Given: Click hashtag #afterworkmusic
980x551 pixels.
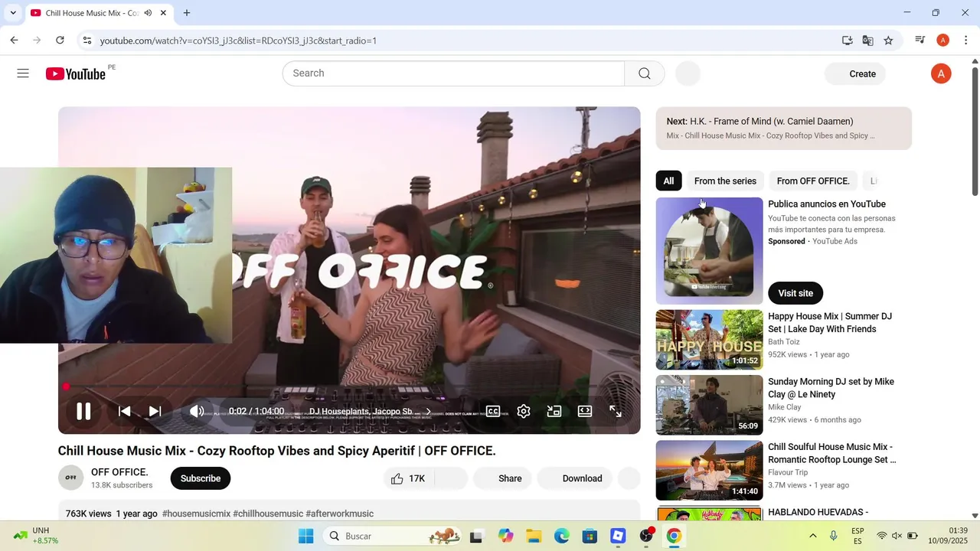Looking at the screenshot, I should pos(340,514).
